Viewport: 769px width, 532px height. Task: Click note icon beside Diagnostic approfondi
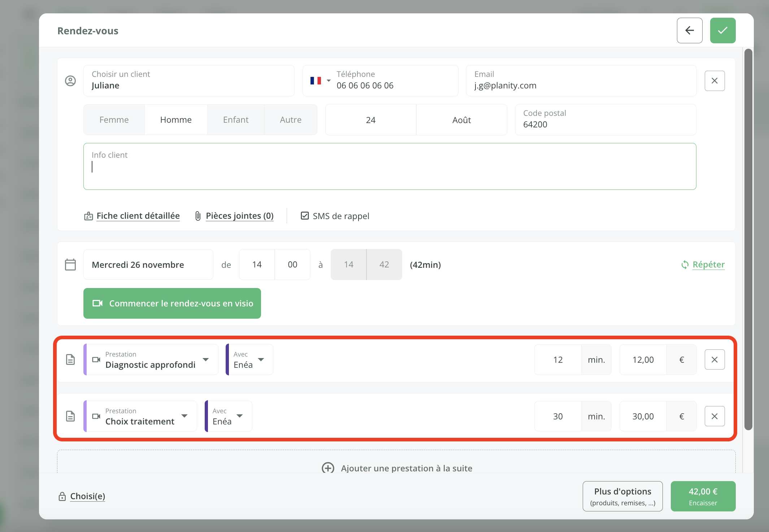coord(70,359)
